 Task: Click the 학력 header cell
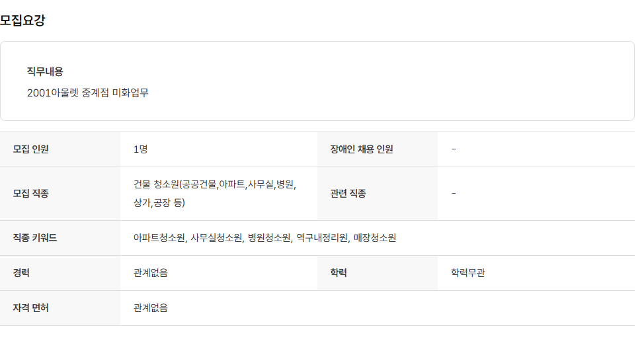click(339, 273)
